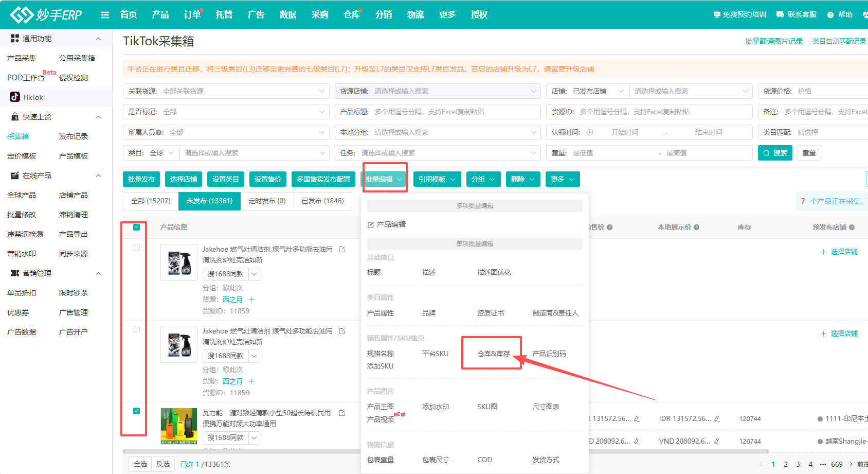Viewport: 868px width, 474px height.
Task: Click the plus icon next to first 西之月
Action: [x=251, y=300]
